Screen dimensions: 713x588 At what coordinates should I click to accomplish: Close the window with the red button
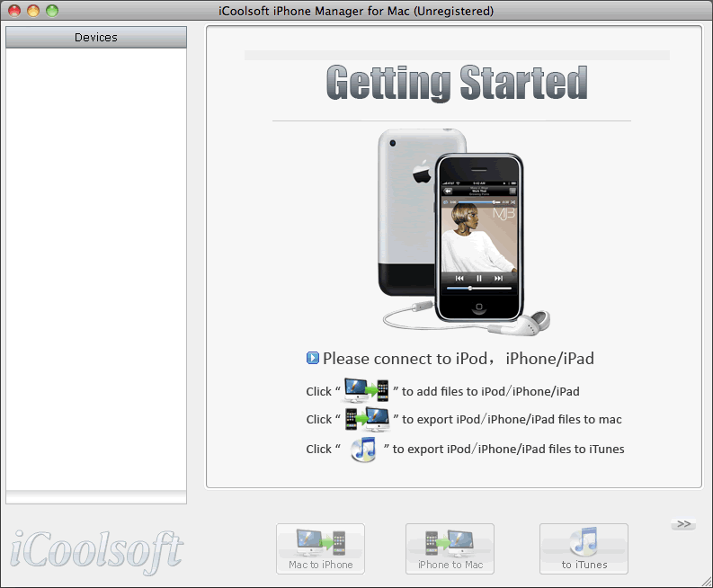(14, 11)
